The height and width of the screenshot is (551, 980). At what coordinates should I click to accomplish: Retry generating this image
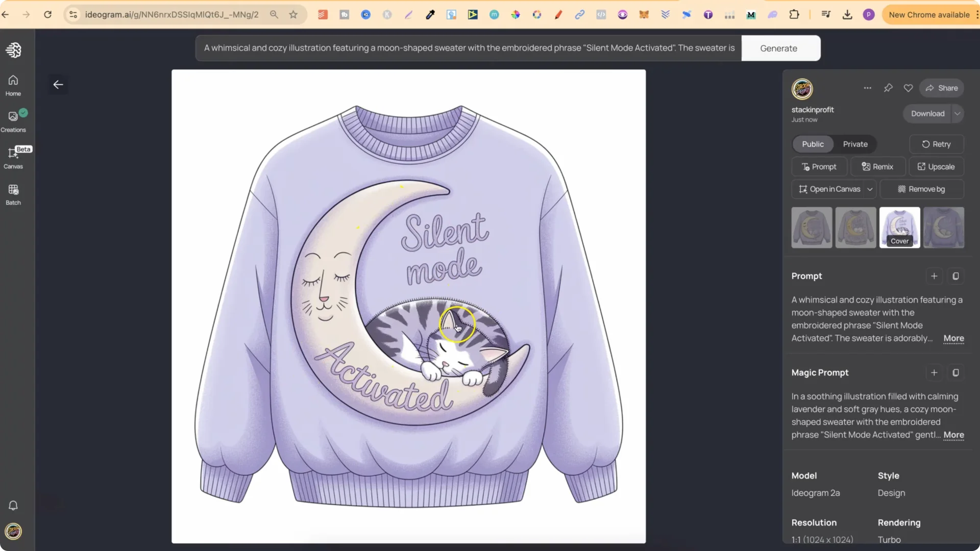[x=936, y=144]
